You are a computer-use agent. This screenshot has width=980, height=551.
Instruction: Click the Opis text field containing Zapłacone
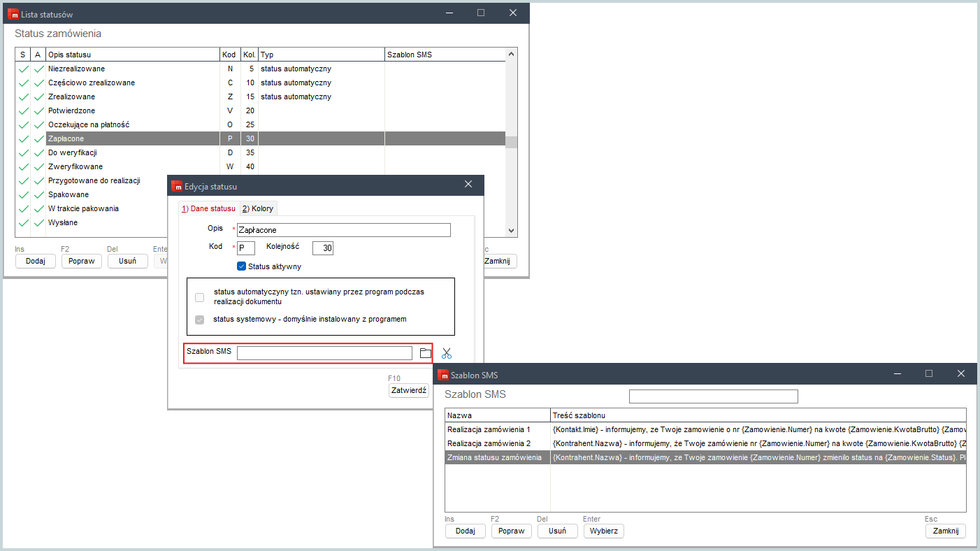click(343, 230)
